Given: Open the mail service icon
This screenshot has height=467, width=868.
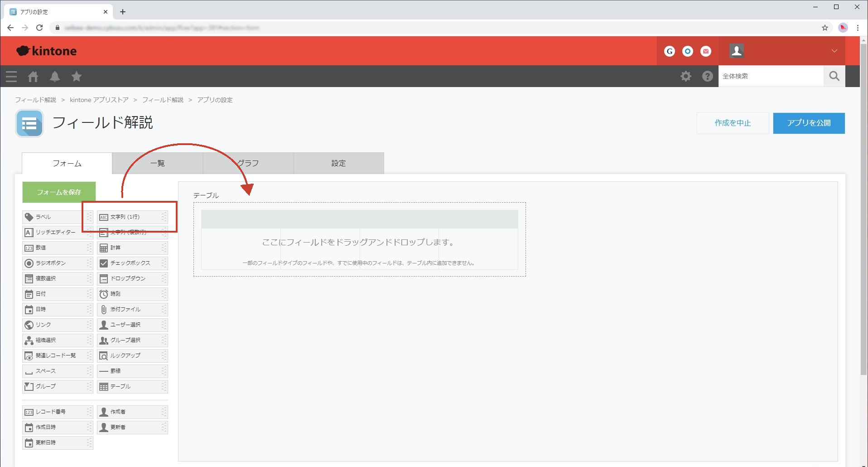Looking at the screenshot, I should [706, 51].
